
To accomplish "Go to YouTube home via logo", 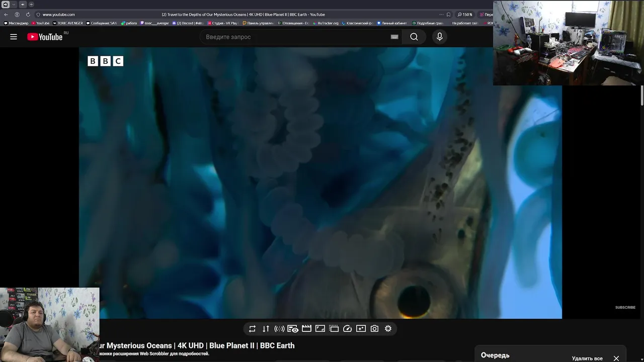I will click(45, 37).
